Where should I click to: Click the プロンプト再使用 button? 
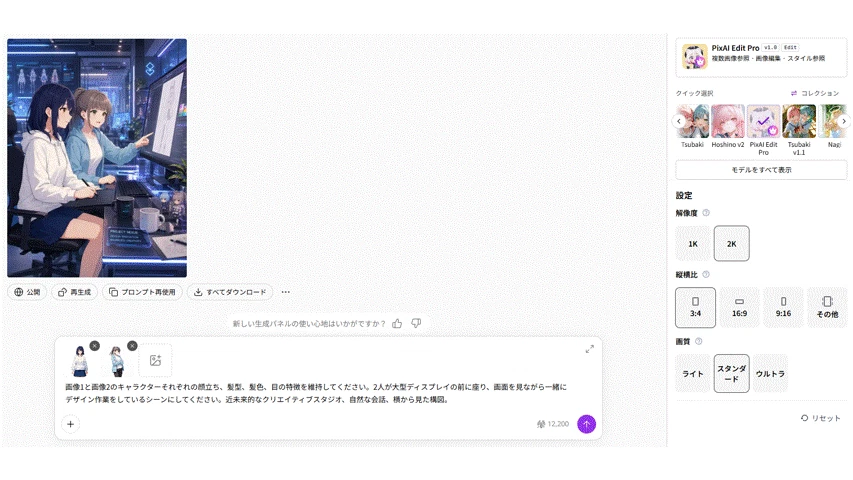point(142,292)
